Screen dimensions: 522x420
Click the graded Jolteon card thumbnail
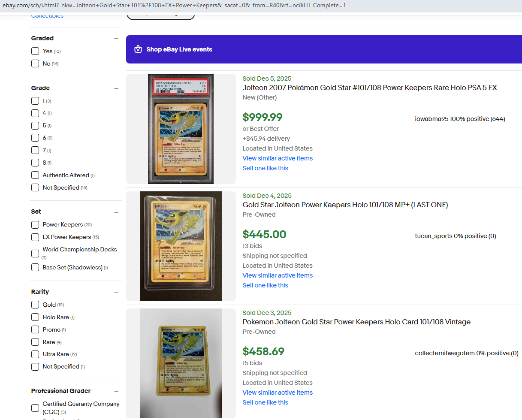181,129
